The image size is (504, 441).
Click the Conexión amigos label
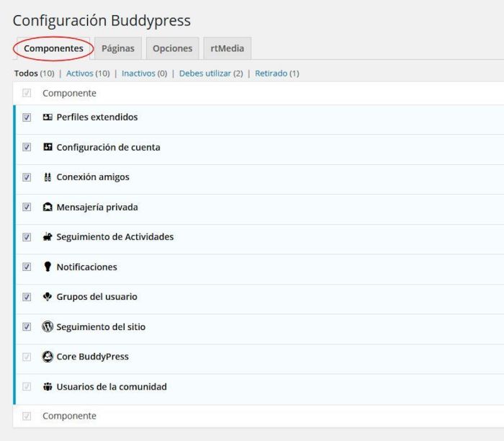93,177
